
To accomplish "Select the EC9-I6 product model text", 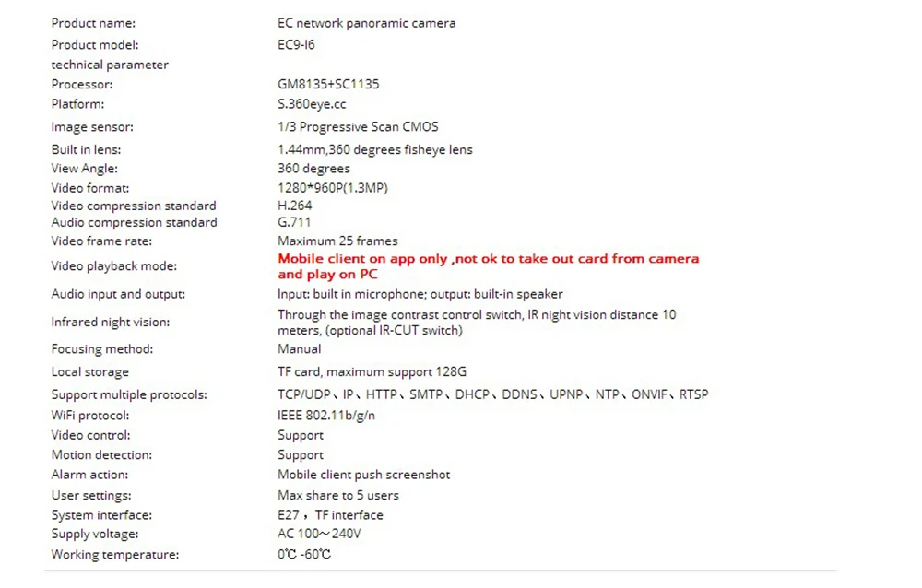I will (x=296, y=44).
